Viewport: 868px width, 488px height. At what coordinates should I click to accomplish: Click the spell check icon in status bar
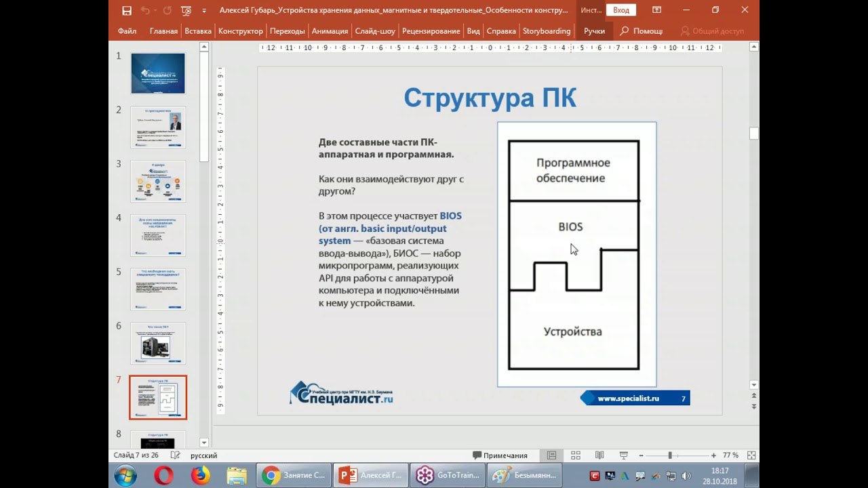175,455
